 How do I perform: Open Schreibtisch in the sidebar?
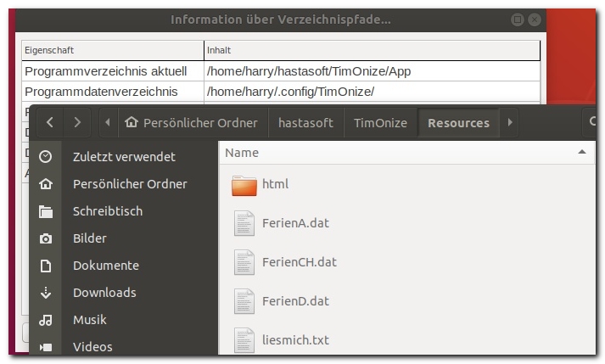[x=108, y=211]
